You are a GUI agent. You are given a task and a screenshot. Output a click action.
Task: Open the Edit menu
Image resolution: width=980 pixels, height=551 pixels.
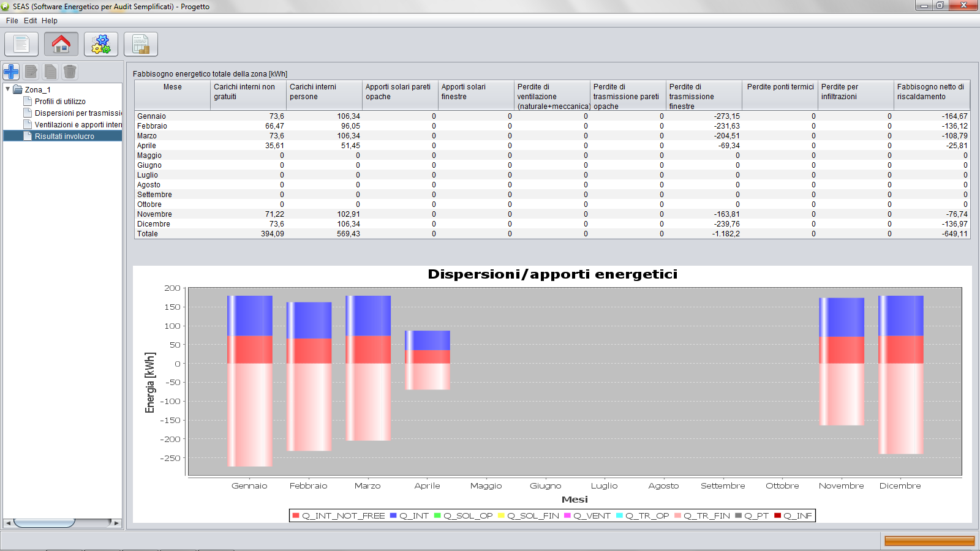(x=30, y=21)
